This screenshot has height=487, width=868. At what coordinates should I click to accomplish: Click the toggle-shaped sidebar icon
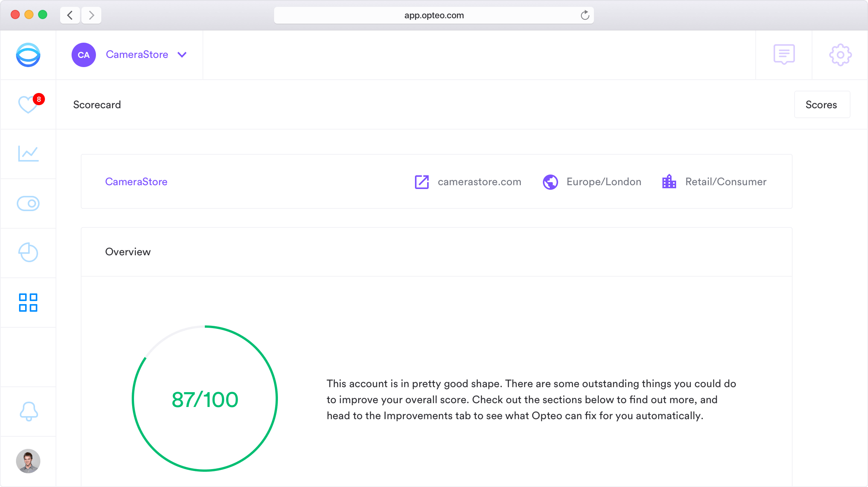point(28,203)
